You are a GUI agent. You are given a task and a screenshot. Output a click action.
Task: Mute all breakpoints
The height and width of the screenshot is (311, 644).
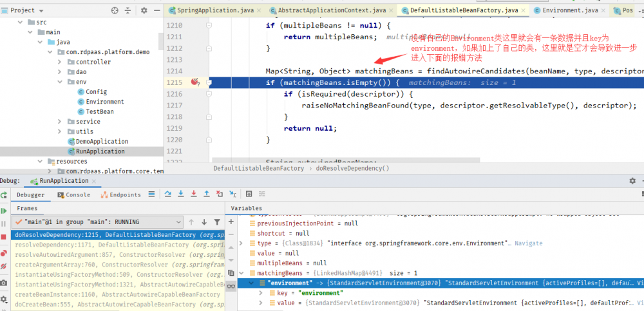pos(4,266)
